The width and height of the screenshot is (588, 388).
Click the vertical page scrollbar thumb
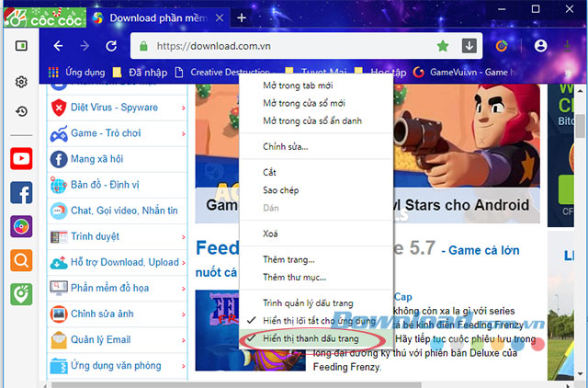click(x=580, y=126)
